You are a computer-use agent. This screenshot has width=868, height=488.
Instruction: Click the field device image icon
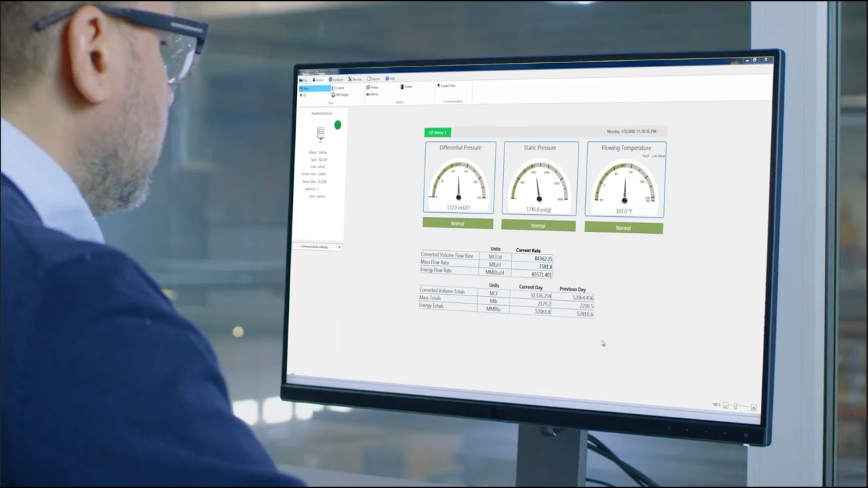point(321,134)
